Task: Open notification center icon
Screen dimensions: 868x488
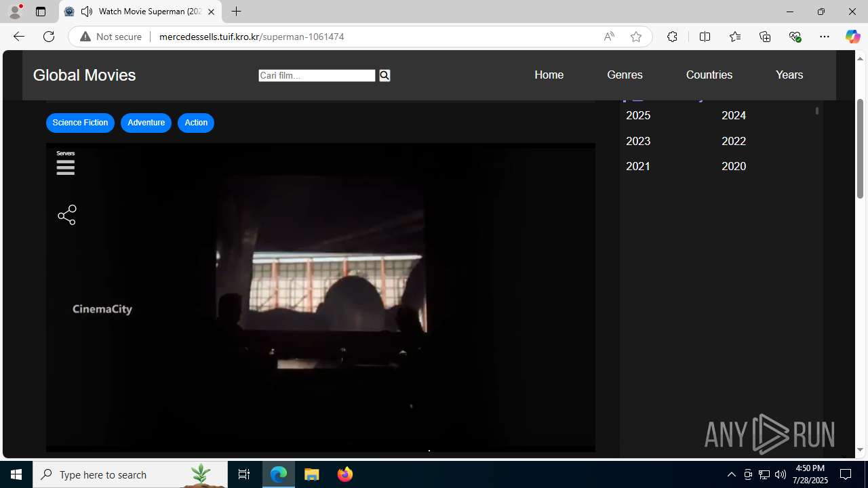Action: click(x=846, y=474)
